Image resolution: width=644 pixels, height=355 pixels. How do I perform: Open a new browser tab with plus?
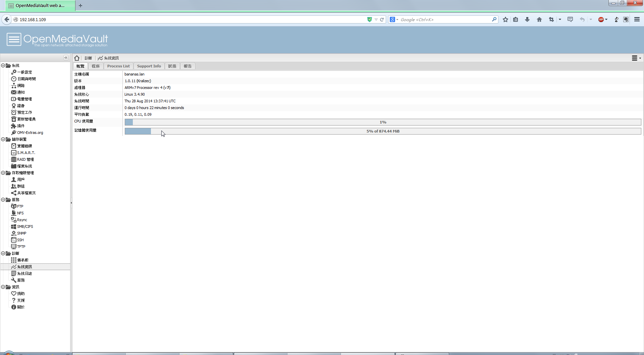coord(80,5)
